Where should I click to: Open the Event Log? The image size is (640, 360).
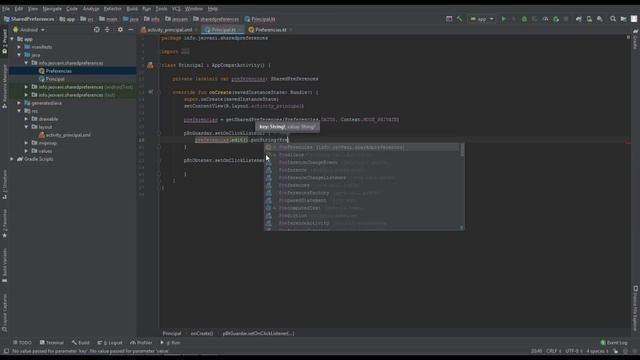pos(614,342)
